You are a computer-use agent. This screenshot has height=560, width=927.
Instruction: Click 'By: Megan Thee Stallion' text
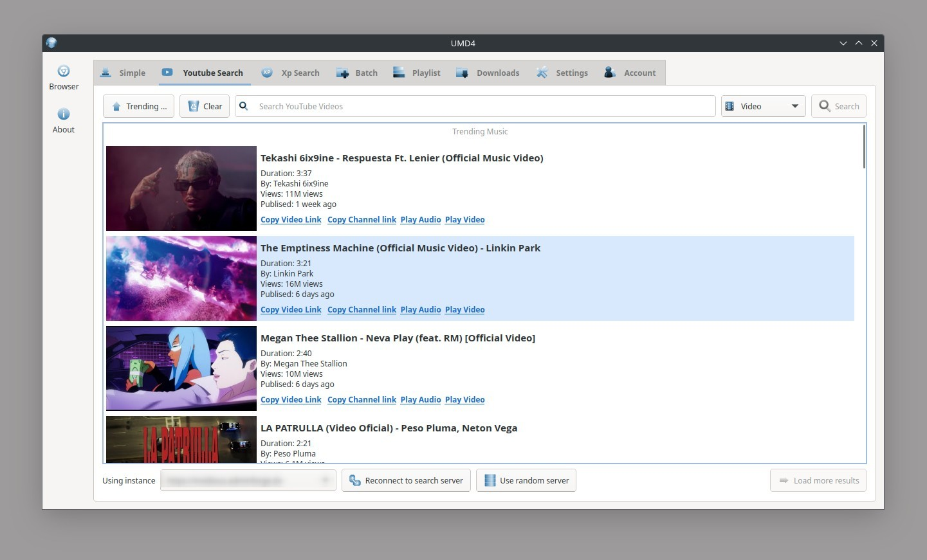(x=304, y=364)
